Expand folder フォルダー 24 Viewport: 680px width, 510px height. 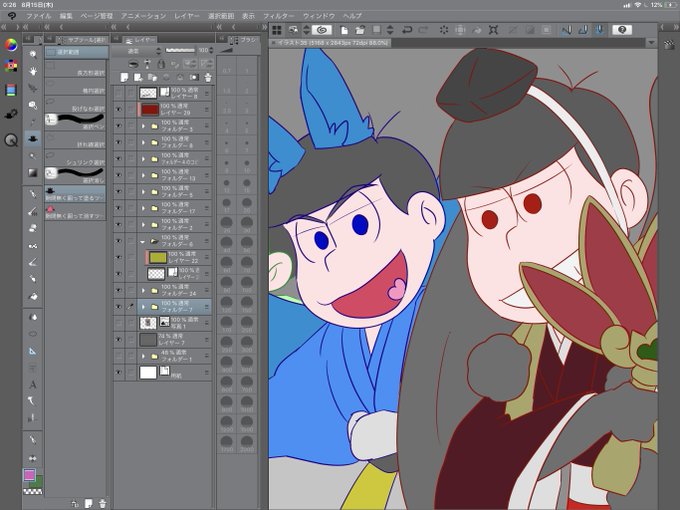pos(144,290)
